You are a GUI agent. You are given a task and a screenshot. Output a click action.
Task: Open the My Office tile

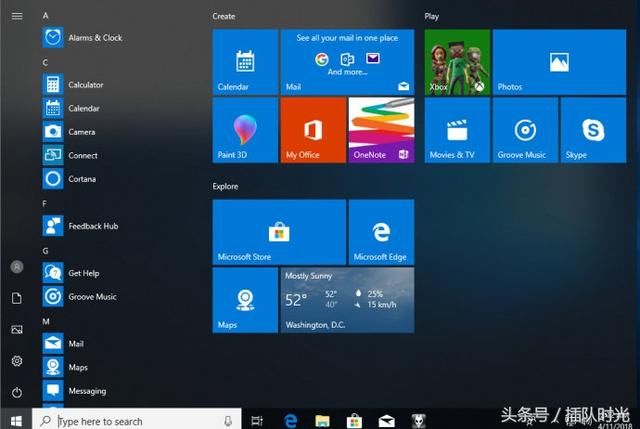pyautogui.click(x=313, y=130)
